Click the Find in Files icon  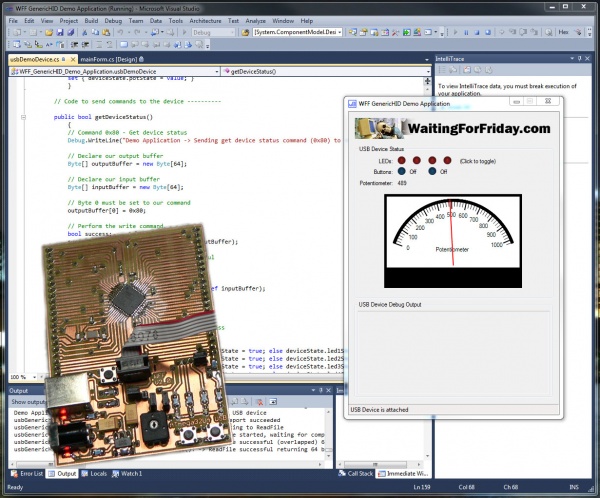pos(245,33)
